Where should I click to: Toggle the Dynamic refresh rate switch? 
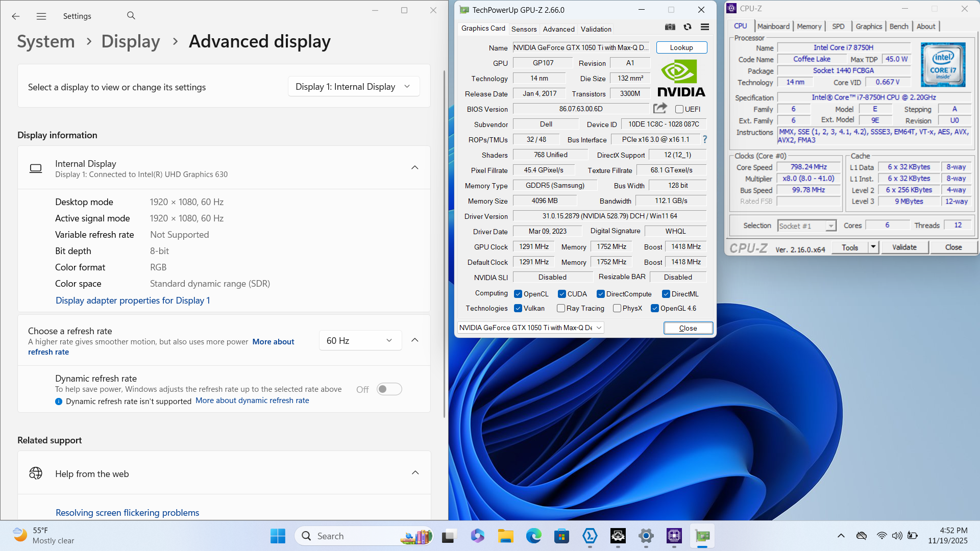point(389,389)
